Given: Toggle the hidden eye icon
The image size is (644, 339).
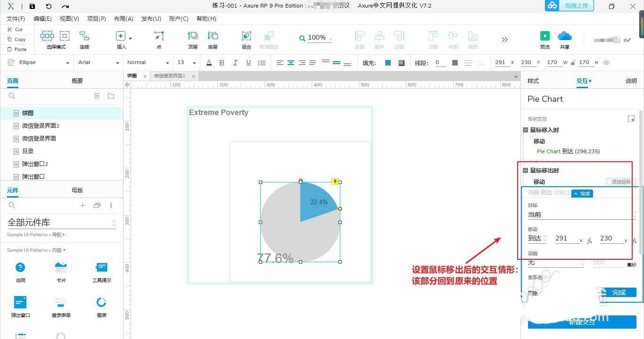Looking at the screenshot, I should click(607, 62).
